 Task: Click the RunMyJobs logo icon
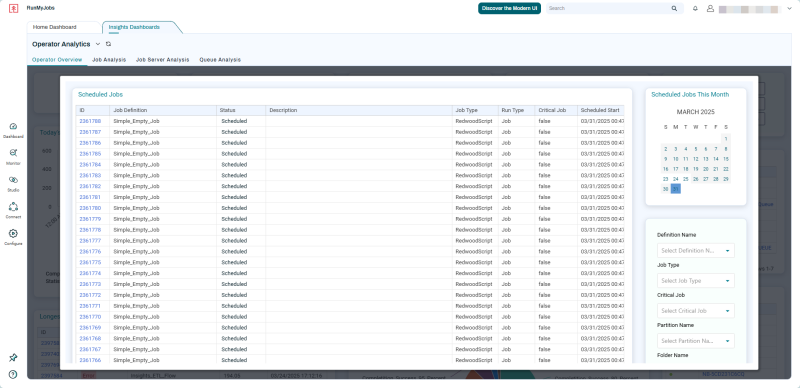click(14, 8)
